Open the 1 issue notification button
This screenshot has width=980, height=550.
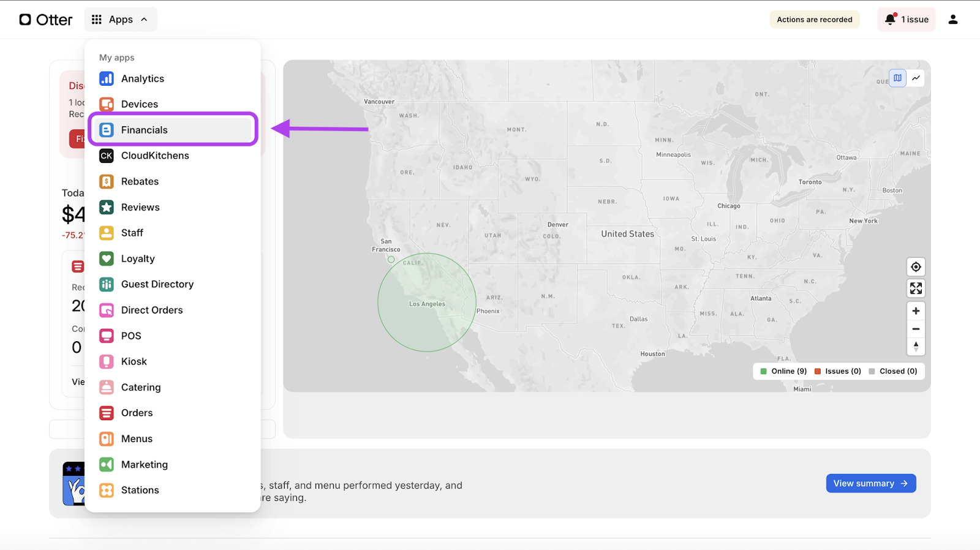point(906,20)
